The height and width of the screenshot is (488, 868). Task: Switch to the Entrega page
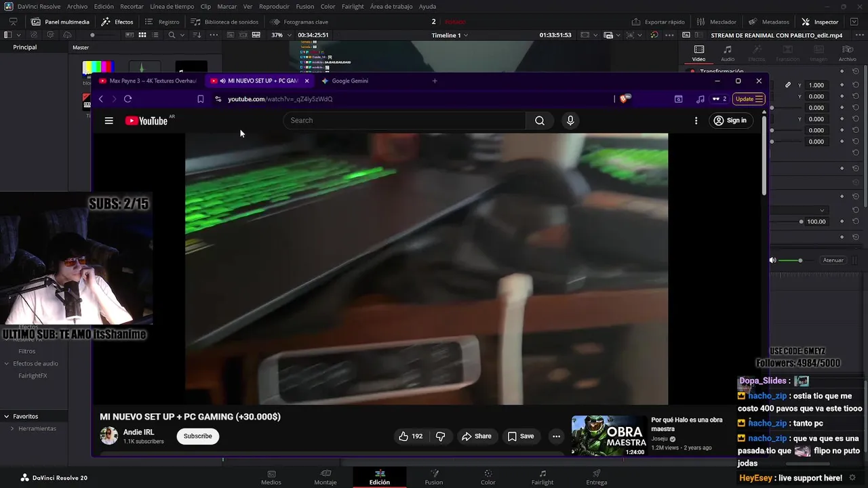[597, 478]
